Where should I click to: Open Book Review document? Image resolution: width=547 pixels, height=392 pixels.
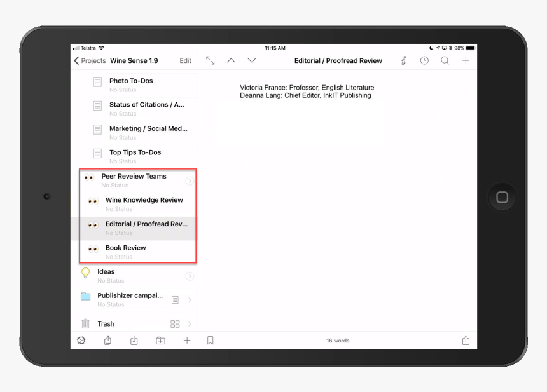[x=134, y=252]
